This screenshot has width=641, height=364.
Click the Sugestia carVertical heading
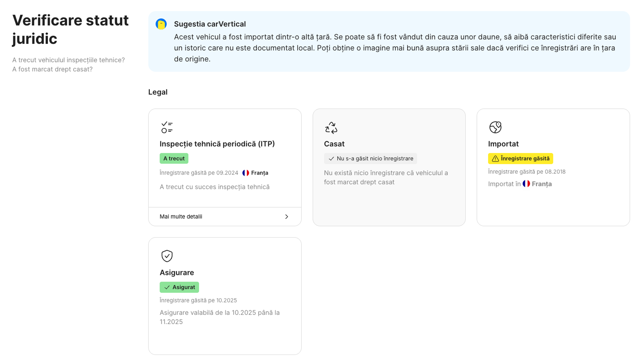pyautogui.click(x=210, y=24)
